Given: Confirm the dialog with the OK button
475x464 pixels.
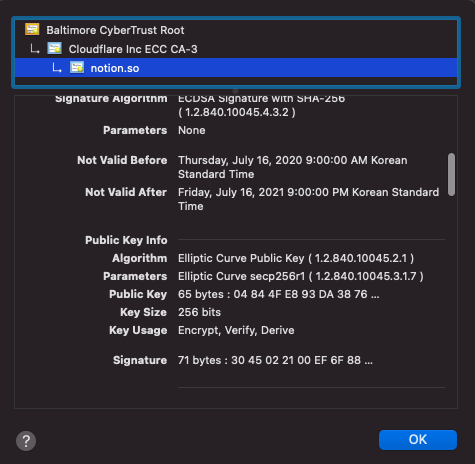Looking at the screenshot, I should (418, 440).
